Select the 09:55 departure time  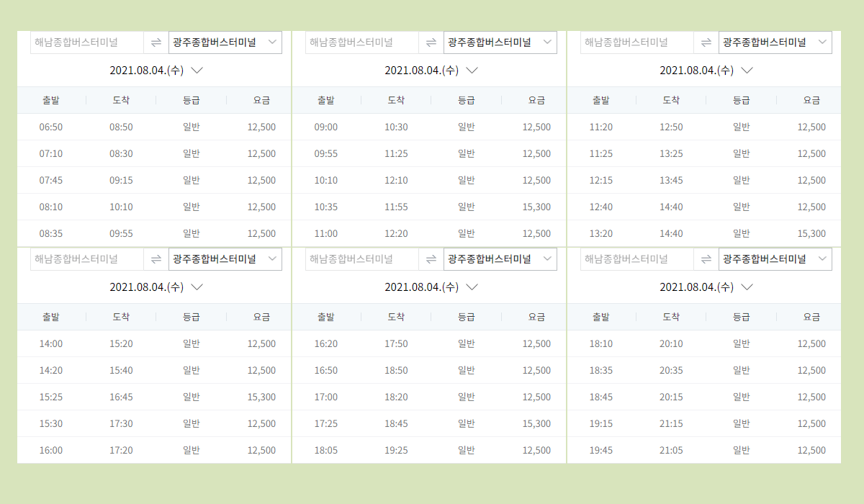[326, 153]
